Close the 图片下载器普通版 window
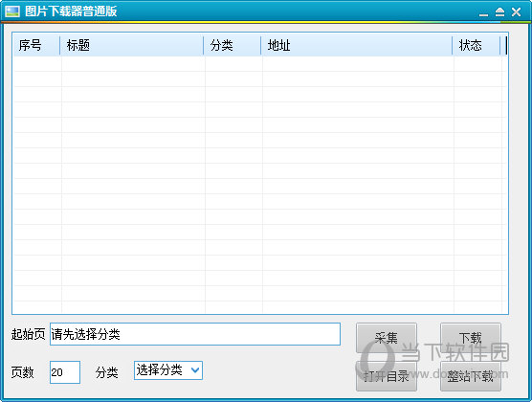 click(x=516, y=12)
